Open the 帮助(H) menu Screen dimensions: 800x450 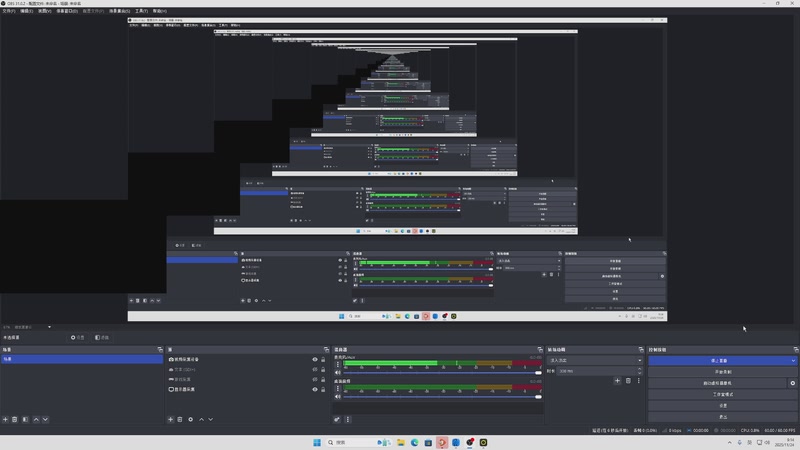click(160, 11)
